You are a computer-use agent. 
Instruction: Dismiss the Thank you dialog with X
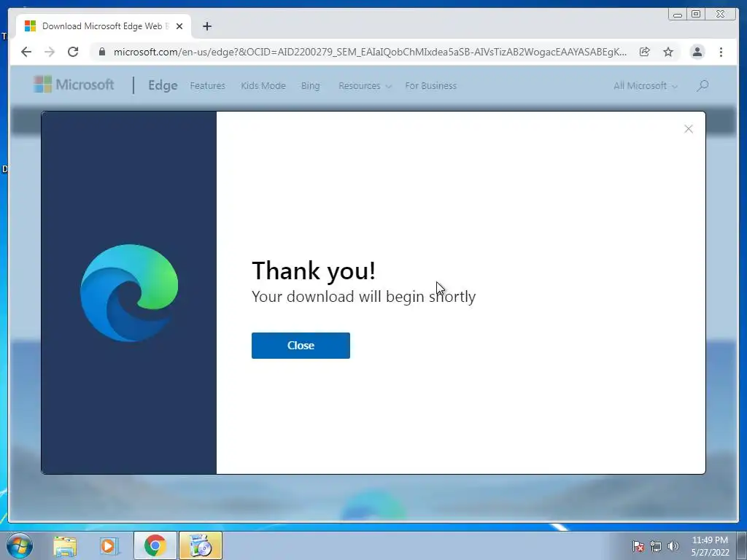click(689, 128)
